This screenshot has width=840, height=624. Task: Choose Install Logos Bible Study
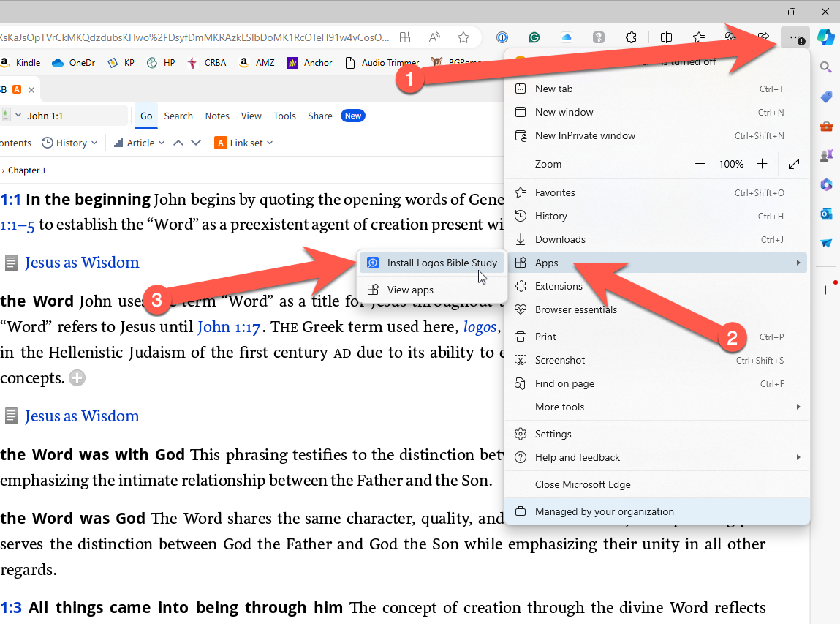pyautogui.click(x=432, y=263)
